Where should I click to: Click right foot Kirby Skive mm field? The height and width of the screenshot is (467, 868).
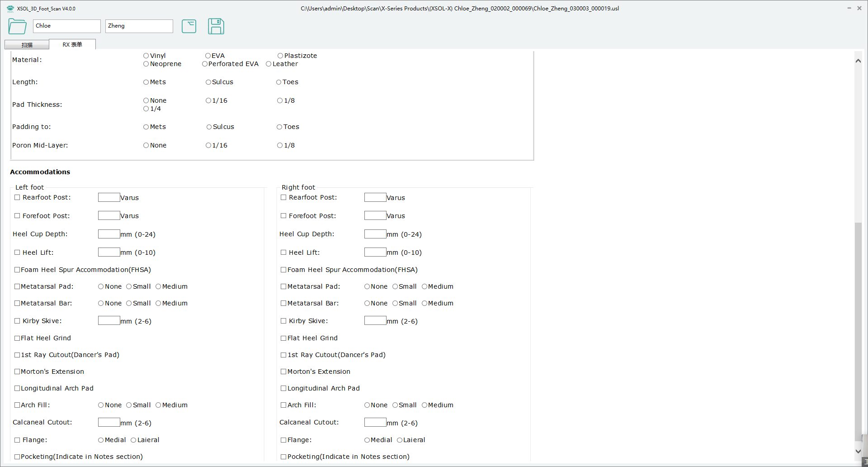pyautogui.click(x=375, y=321)
